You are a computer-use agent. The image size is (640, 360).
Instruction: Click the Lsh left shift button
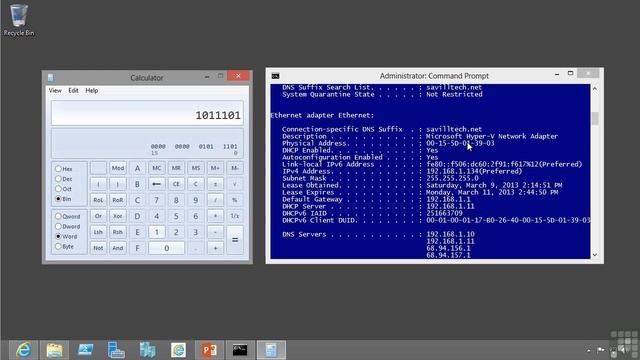(x=98, y=232)
